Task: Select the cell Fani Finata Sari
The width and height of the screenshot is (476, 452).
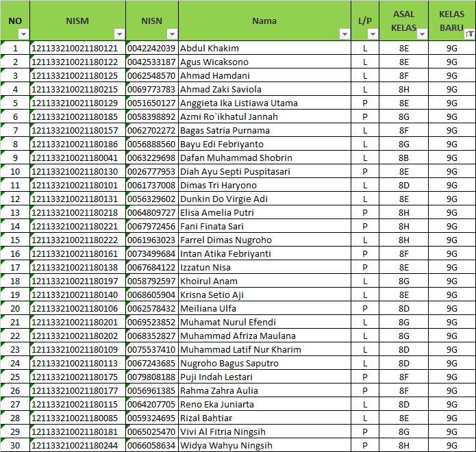Action: click(264, 227)
